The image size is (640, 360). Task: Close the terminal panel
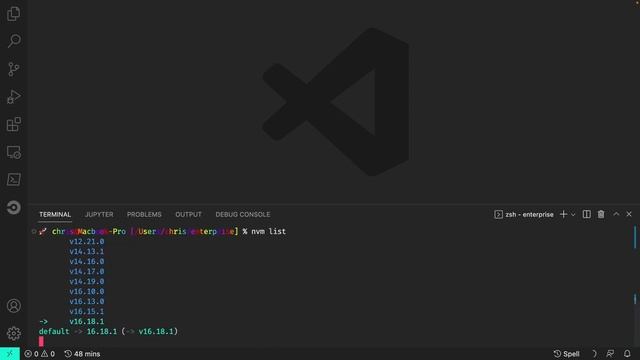pyautogui.click(x=629, y=214)
